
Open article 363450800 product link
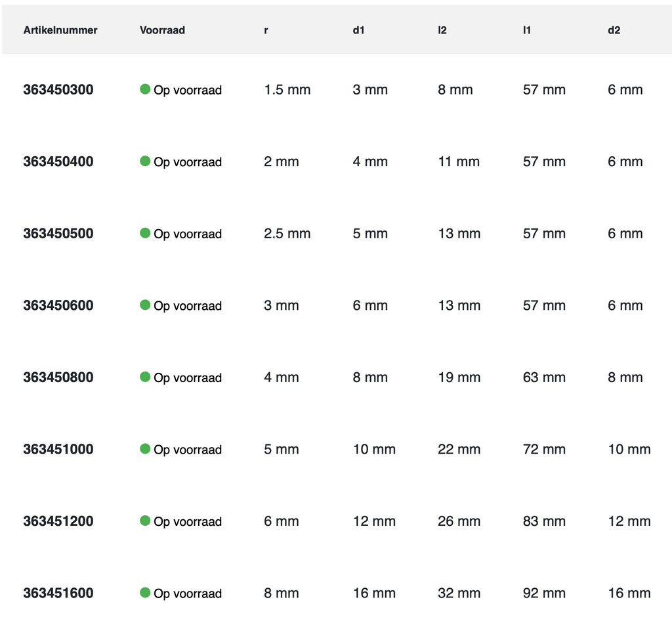pyautogui.click(x=58, y=377)
